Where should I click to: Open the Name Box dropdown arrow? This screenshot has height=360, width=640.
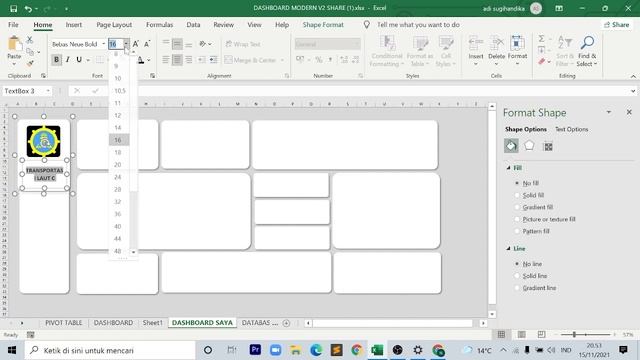(x=48, y=91)
